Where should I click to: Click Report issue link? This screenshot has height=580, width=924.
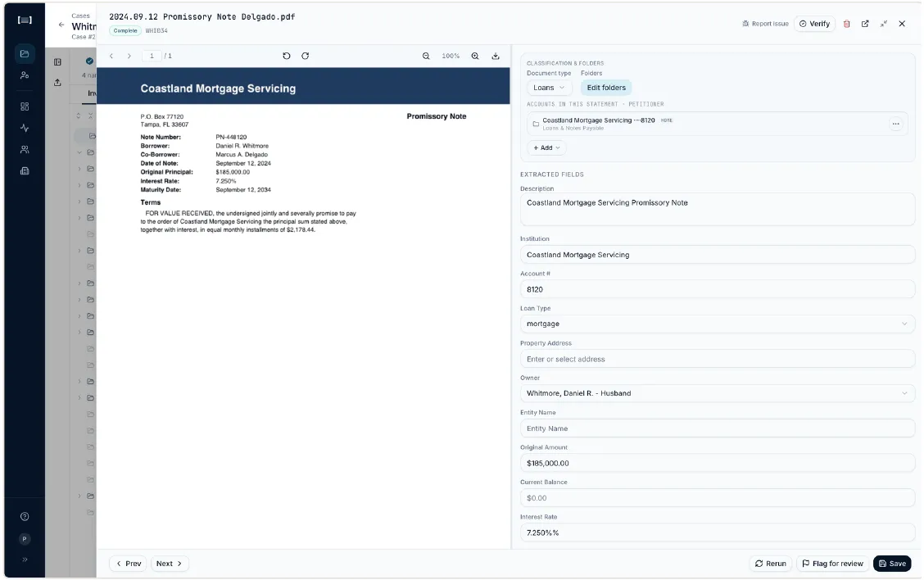pyautogui.click(x=765, y=24)
